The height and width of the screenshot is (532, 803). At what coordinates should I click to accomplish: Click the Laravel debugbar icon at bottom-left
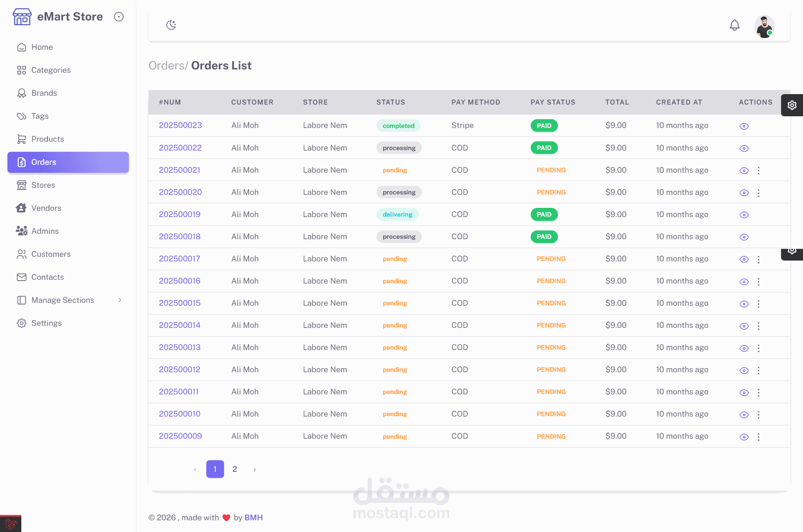point(10,524)
